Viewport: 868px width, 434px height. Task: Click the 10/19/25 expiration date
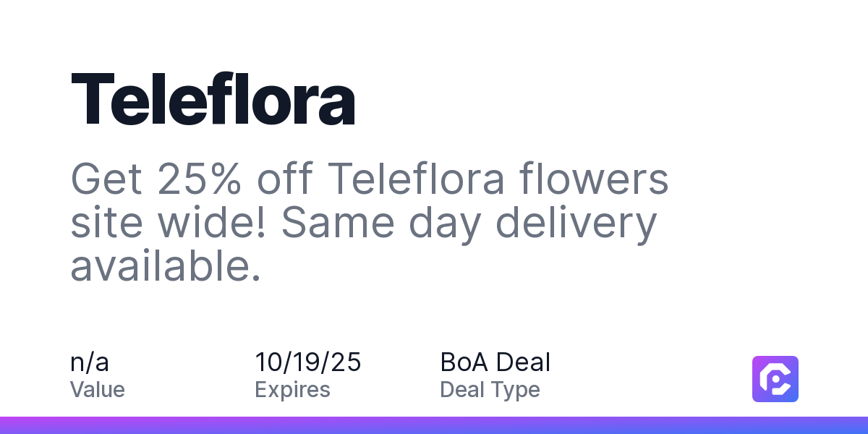coord(308,362)
